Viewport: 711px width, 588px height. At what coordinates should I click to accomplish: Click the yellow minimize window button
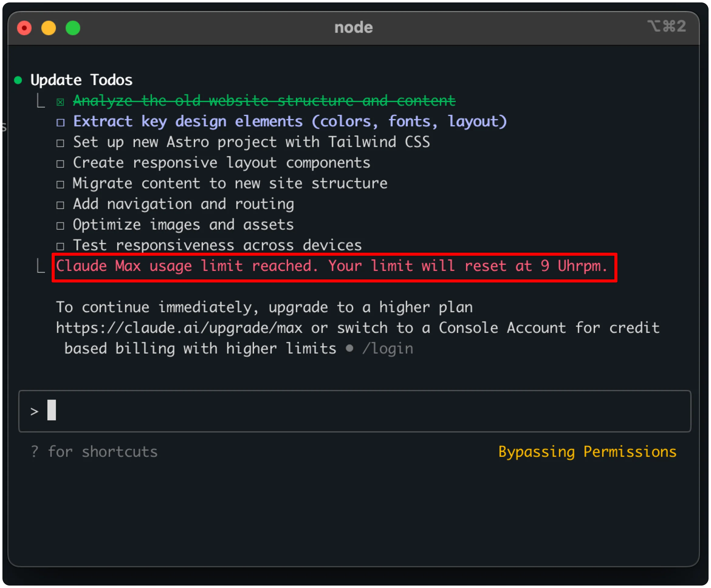point(48,28)
